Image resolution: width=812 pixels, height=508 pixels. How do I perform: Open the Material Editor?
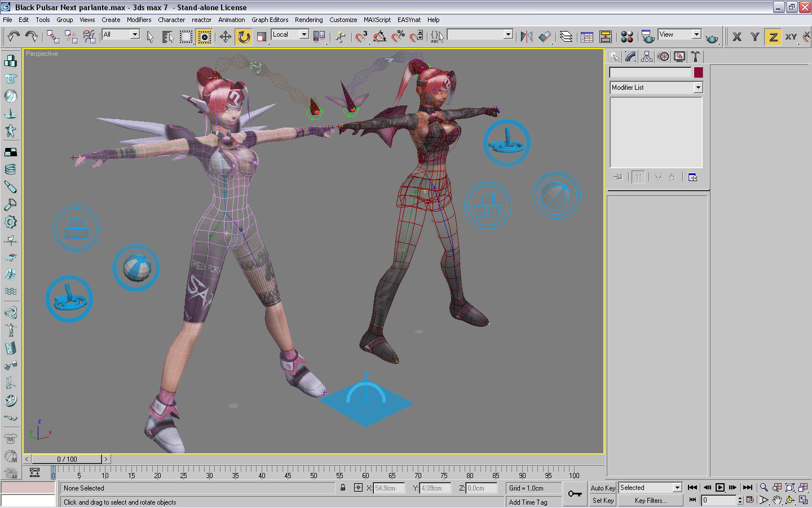click(627, 37)
